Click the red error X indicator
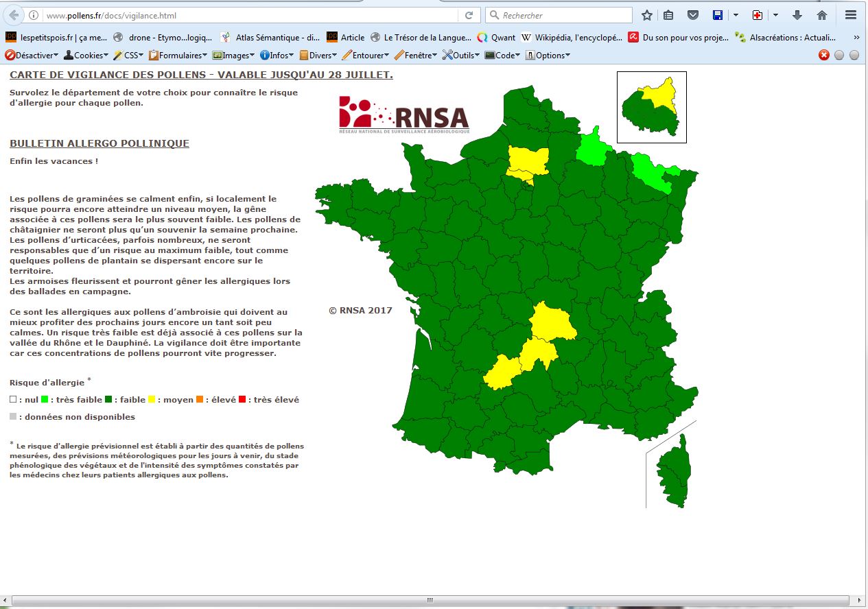Image resolution: width=868 pixels, height=609 pixels. pos(824,56)
